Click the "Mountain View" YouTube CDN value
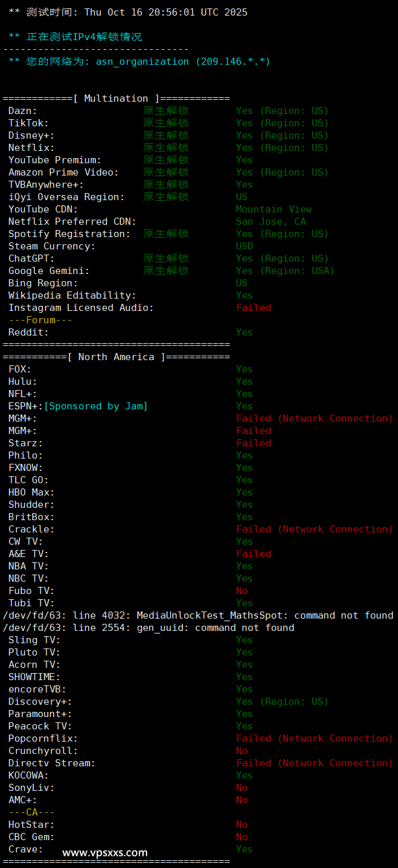398x868 pixels. pyautogui.click(x=274, y=209)
